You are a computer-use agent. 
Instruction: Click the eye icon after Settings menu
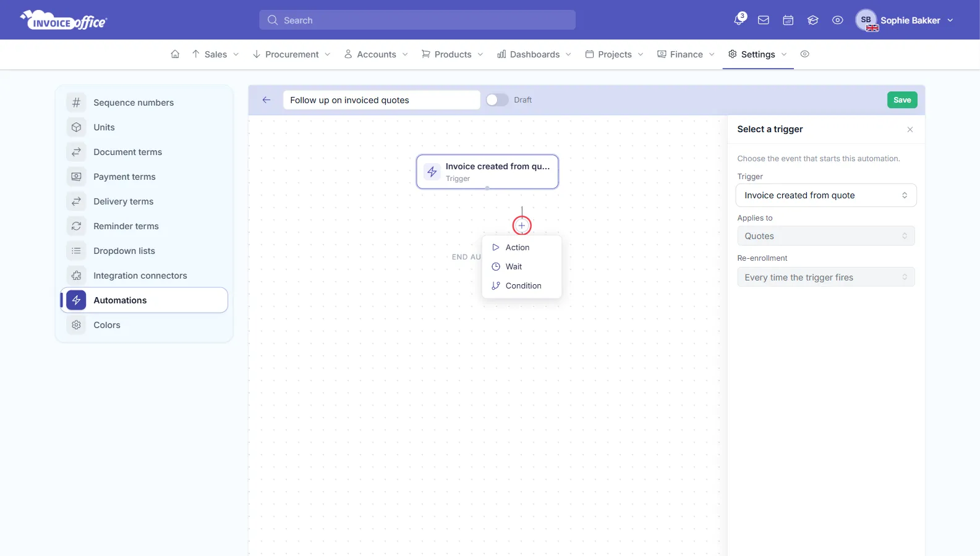(x=804, y=54)
